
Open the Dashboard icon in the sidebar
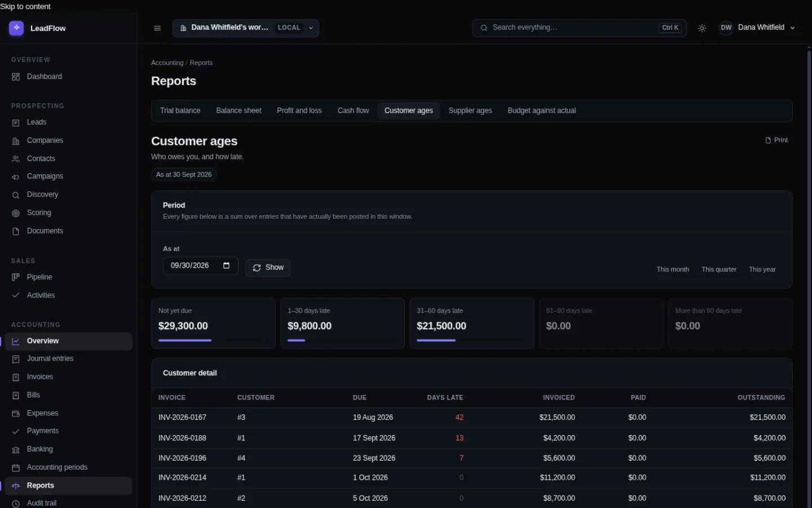(x=16, y=77)
